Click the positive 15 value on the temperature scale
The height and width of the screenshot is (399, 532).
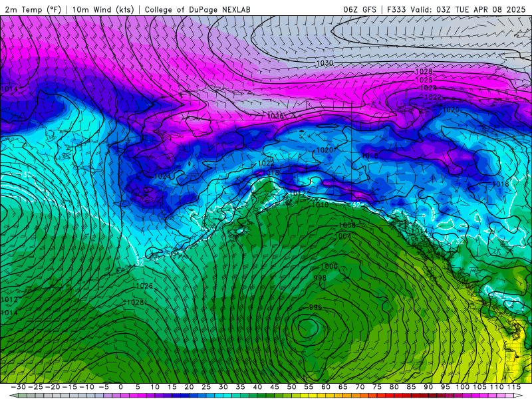pyautogui.click(x=172, y=387)
